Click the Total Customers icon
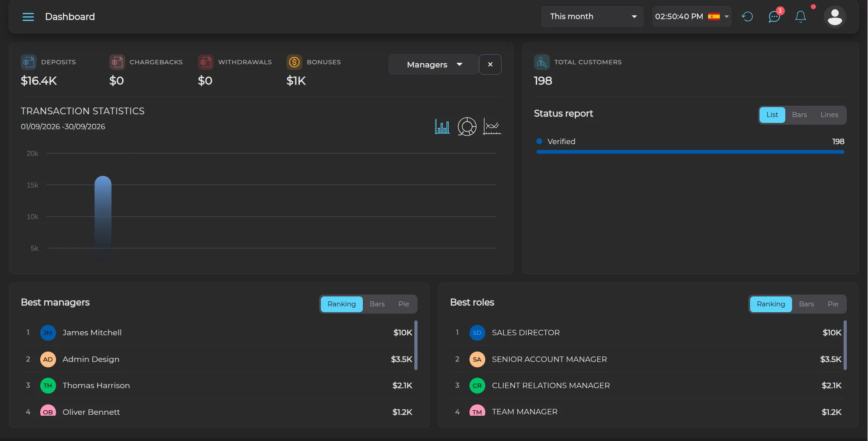Image resolution: width=868 pixels, height=441 pixels. pyautogui.click(x=542, y=62)
